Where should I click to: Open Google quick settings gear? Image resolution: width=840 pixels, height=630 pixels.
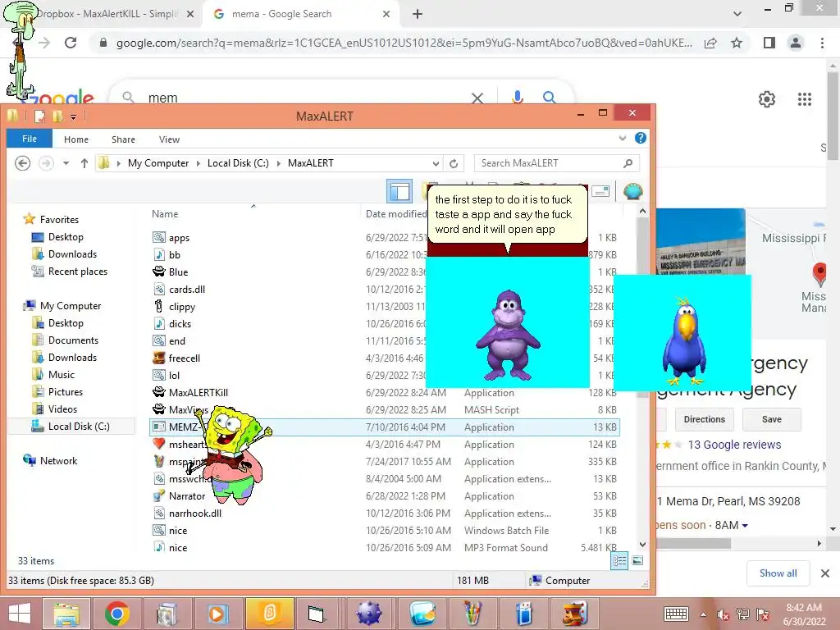click(767, 99)
